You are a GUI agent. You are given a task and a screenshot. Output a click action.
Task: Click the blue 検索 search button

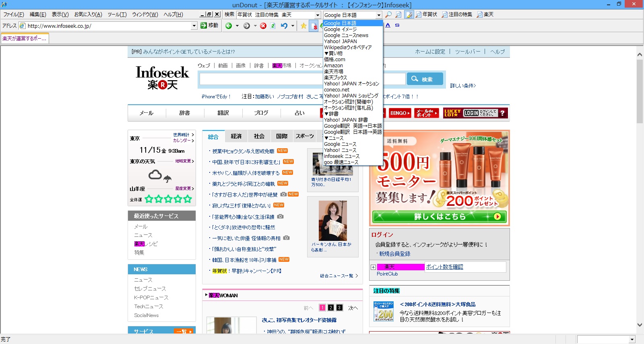tap(425, 79)
